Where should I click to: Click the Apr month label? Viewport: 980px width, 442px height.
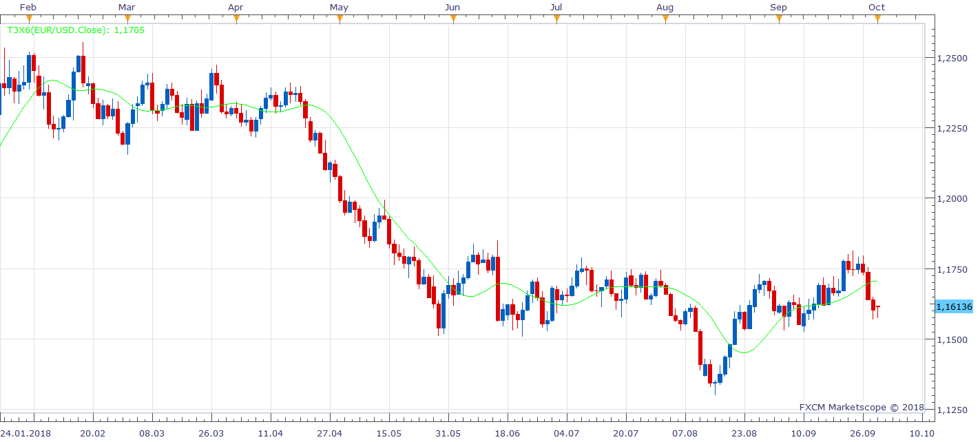tap(236, 7)
